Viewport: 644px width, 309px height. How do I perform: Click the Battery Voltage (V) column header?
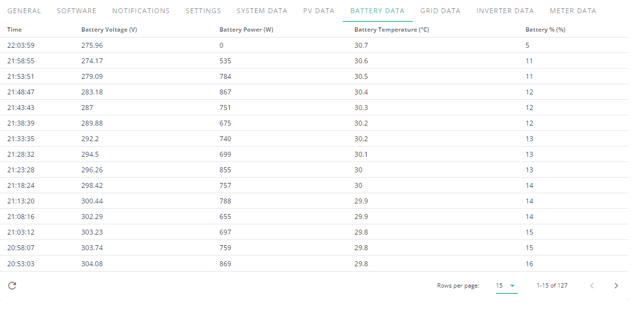(x=109, y=30)
